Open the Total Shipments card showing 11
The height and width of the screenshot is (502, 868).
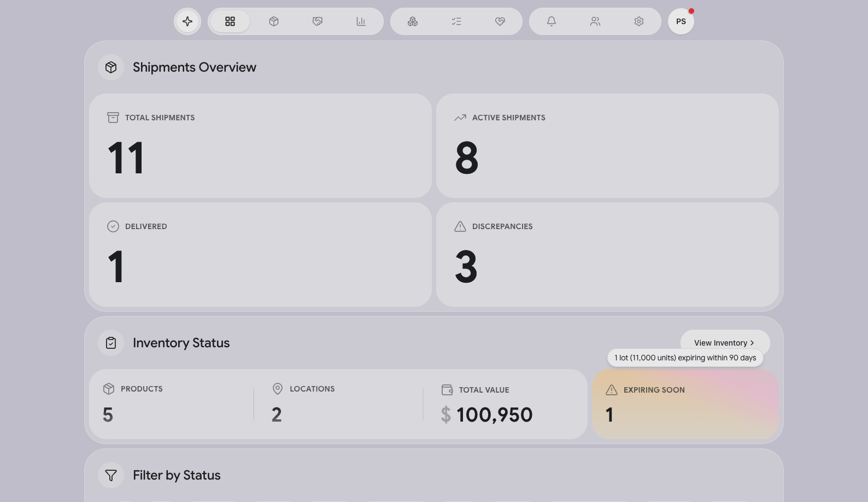(260, 146)
